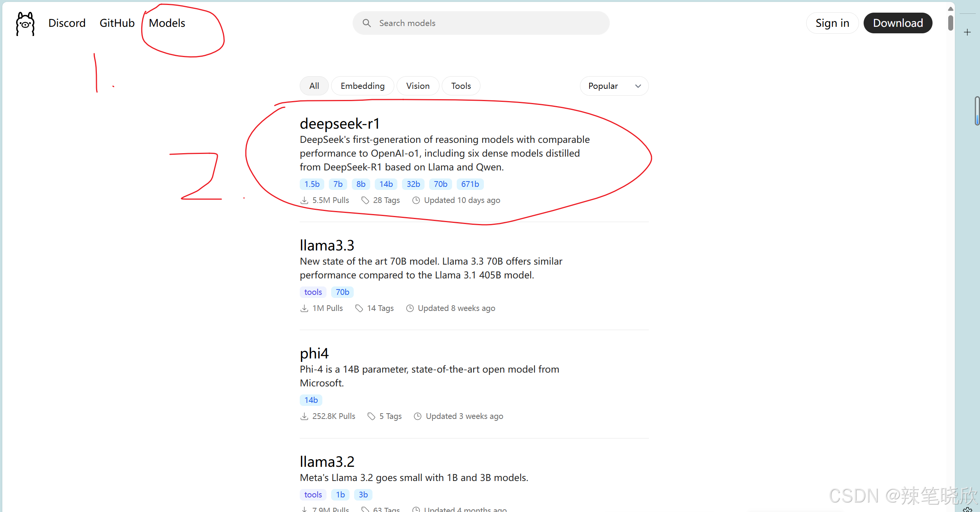Click tag icon beside 5 Tags
Viewport: 980px width, 512px height.
[371, 416]
